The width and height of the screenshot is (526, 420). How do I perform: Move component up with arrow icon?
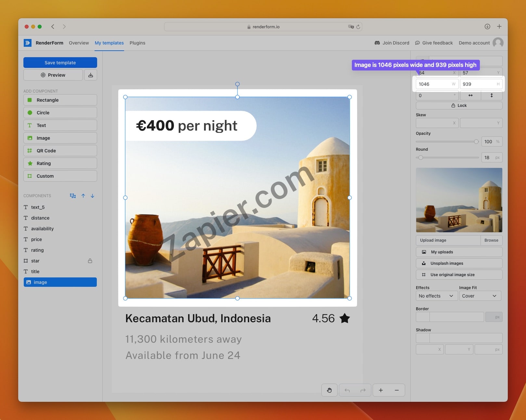83,196
